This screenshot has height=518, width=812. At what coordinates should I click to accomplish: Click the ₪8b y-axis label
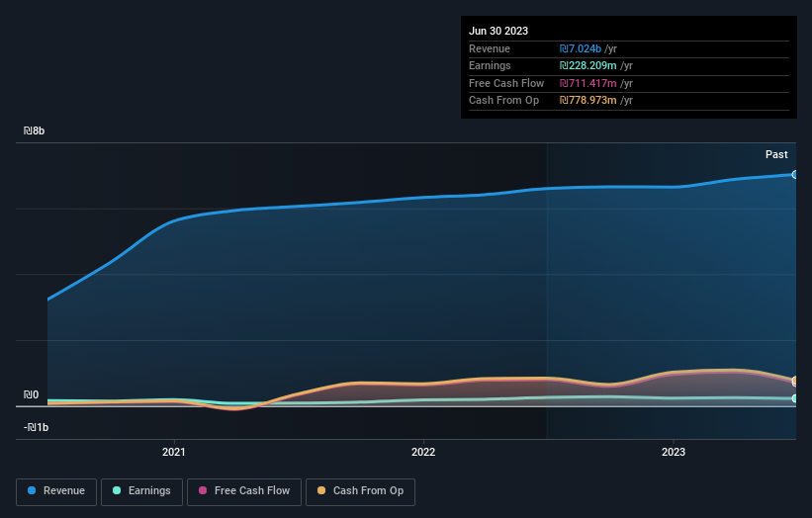coord(34,130)
